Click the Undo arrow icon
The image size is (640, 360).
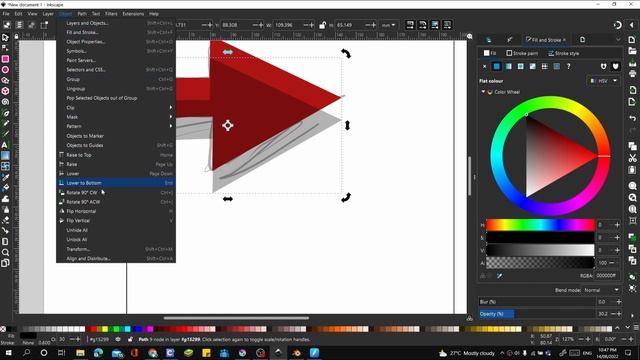coord(632,118)
